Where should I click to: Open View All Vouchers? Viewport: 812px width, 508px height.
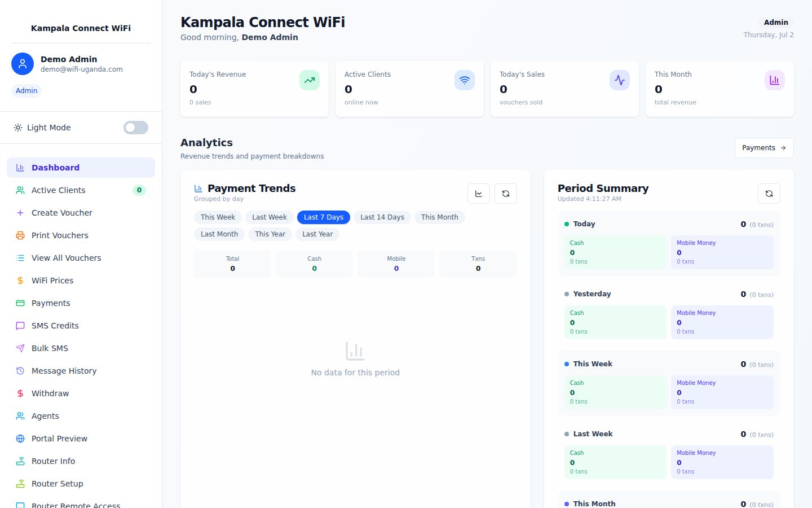(81, 258)
